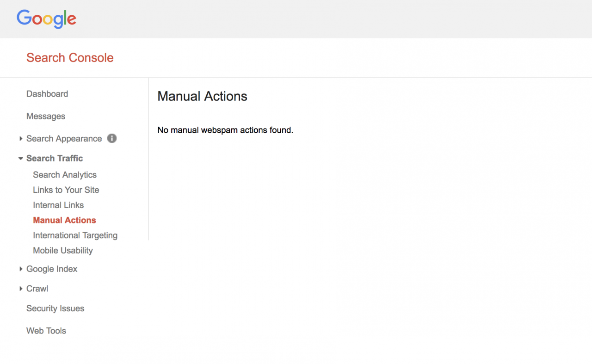Open the Internal Links page

pyautogui.click(x=58, y=205)
